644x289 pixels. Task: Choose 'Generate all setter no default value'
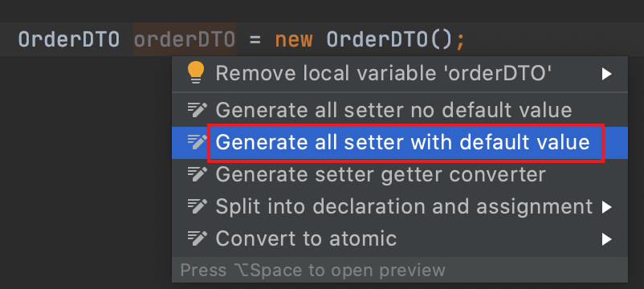tap(400, 110)
